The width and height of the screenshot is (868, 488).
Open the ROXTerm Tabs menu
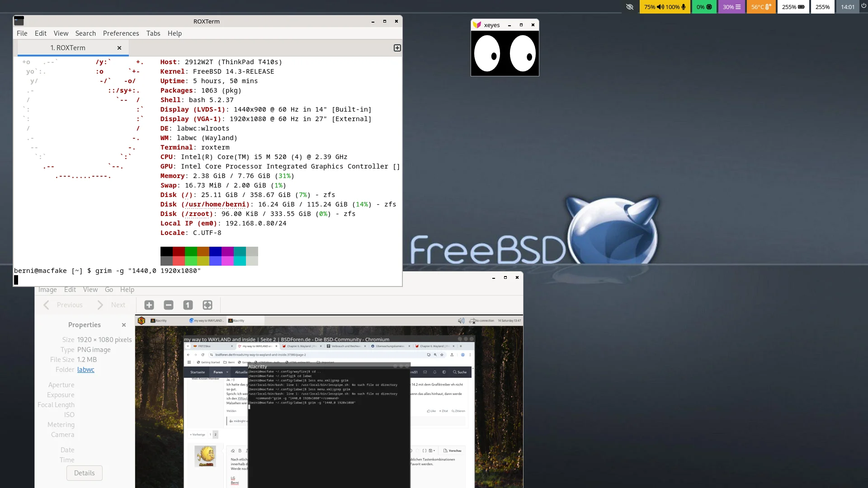click(x=153, y=33)
